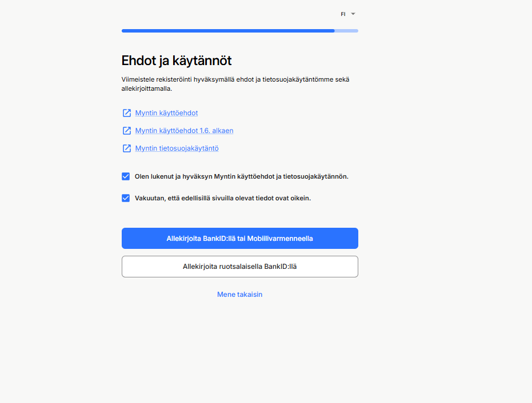Click the external-link icon beside Myntin käyttöehdot
The image size is (532, 403).
tap(126, 113)
